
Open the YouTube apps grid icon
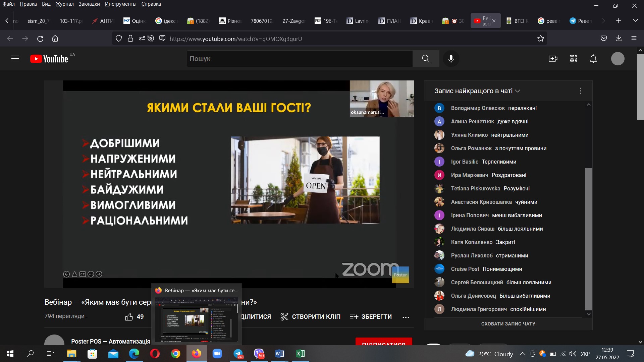573,59
